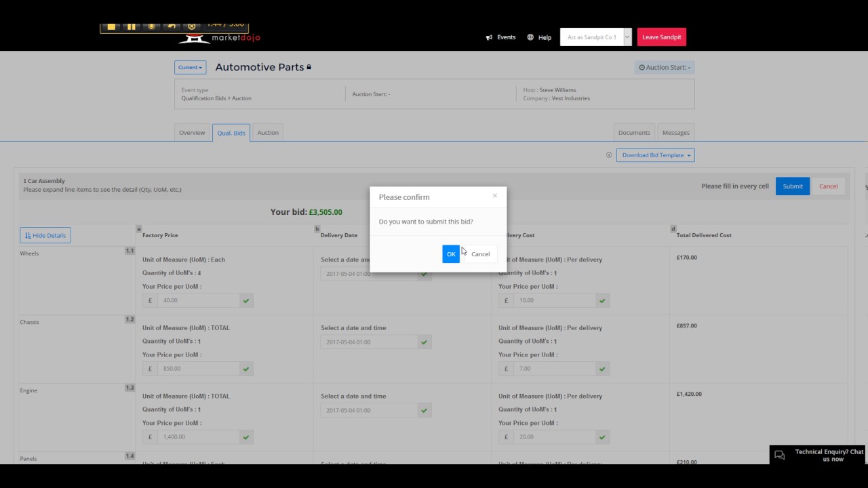Stop the screen recording

[111, 26]
